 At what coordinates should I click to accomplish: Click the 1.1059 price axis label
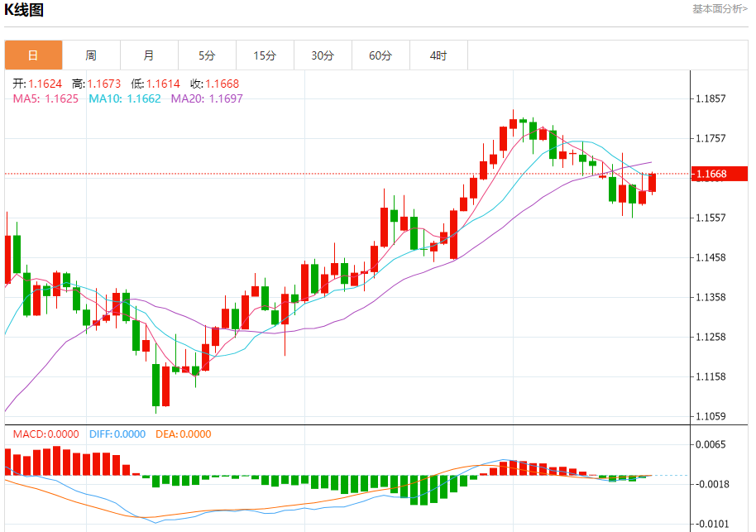pyautogui.click(x=711, y=416)
